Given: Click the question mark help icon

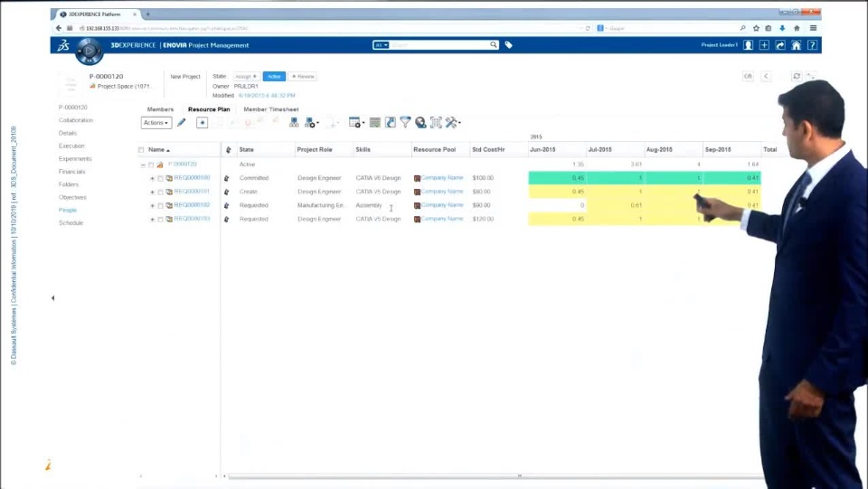Looking at the screenshot, I should point(812,45).
